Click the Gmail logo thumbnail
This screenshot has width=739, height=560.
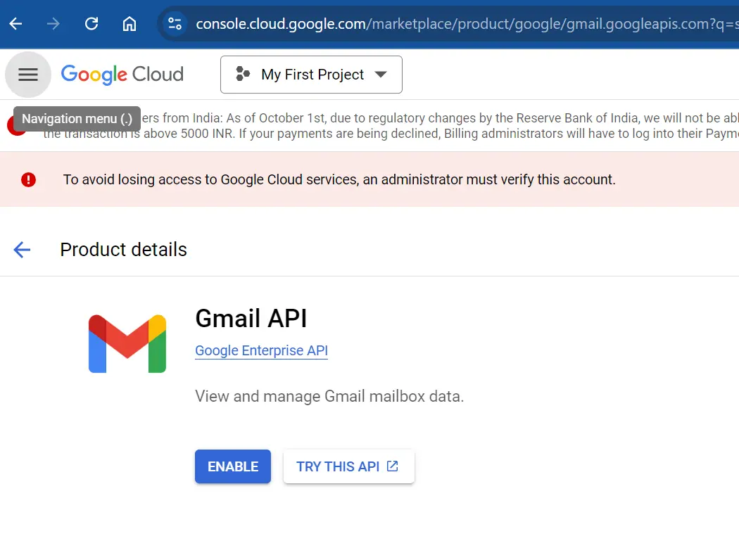coord(127,344)
